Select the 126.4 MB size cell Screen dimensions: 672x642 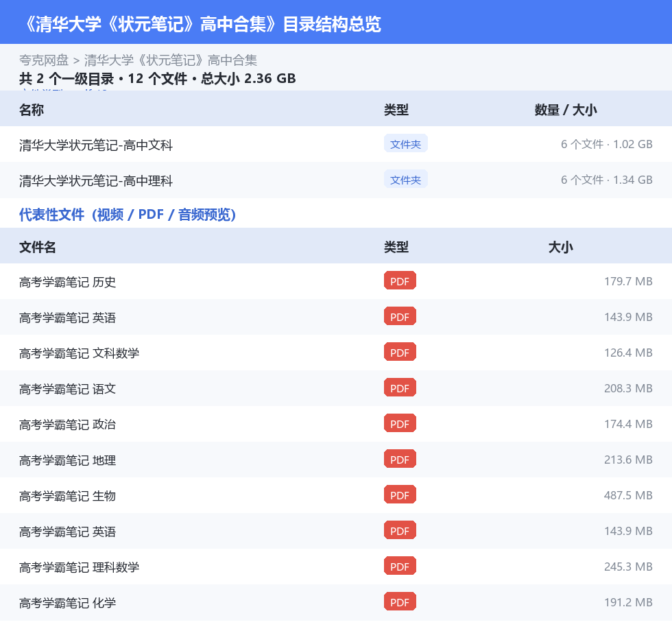628,353
